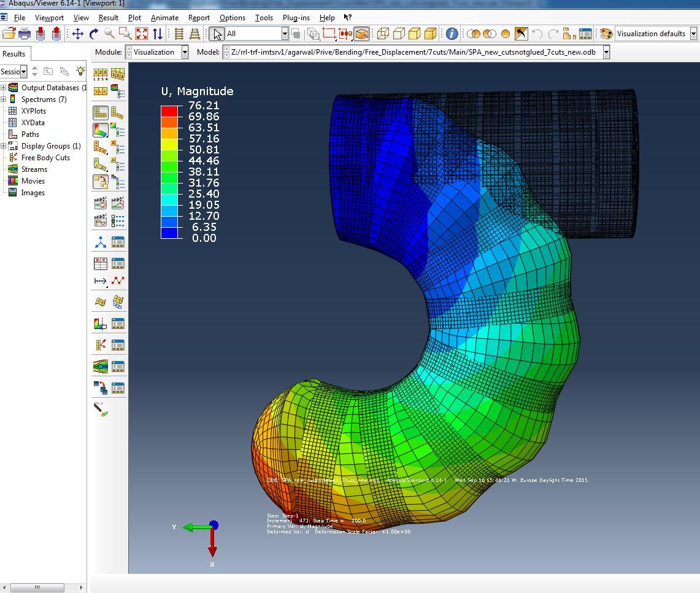Image resolution: width=700 pixels, height=593 pixels.
Task: Select the Rotate view tool
Action: tap(93, 34)
